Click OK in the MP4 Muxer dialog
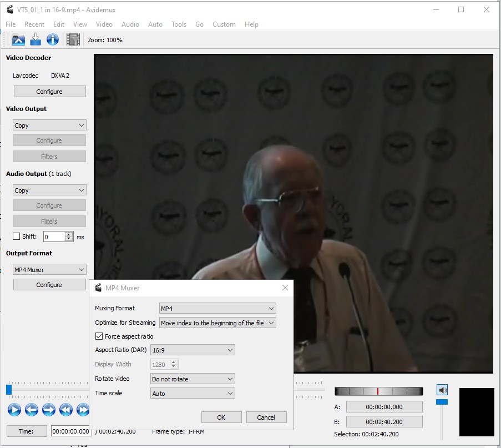The height and width of the screenshot is (448, 501). click(221, 417)
